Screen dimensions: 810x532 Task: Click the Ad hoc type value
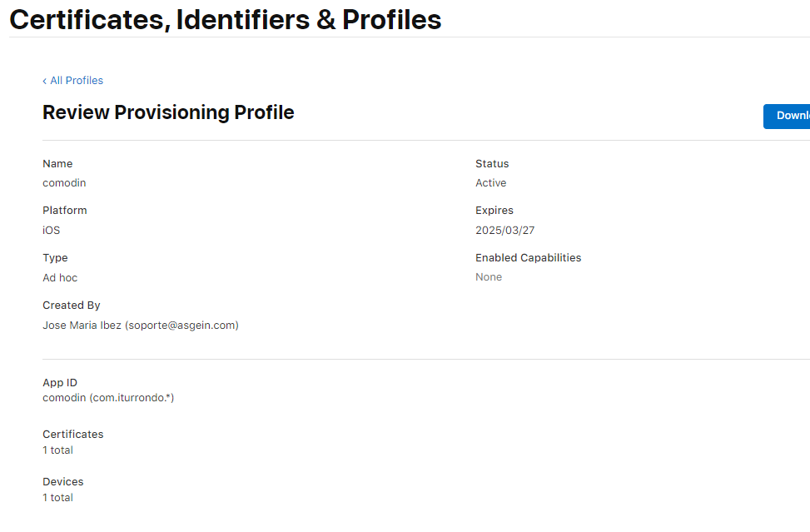coord(60,278)
